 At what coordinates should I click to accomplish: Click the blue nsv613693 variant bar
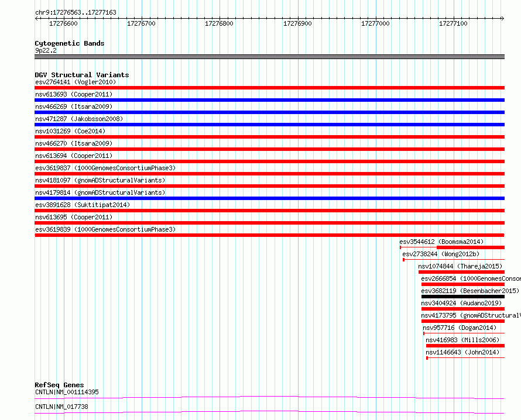[269, 100]
